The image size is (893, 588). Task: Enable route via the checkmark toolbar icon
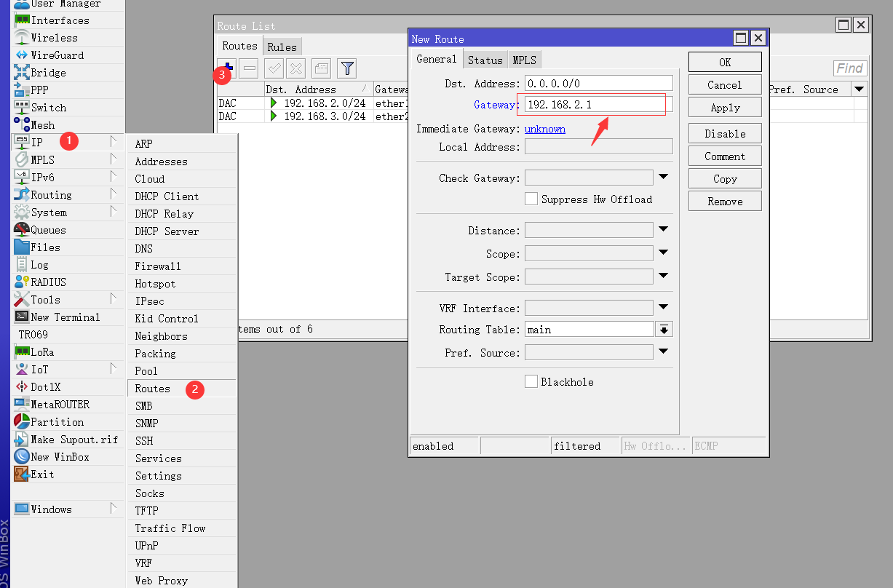[x=274, y=68]
